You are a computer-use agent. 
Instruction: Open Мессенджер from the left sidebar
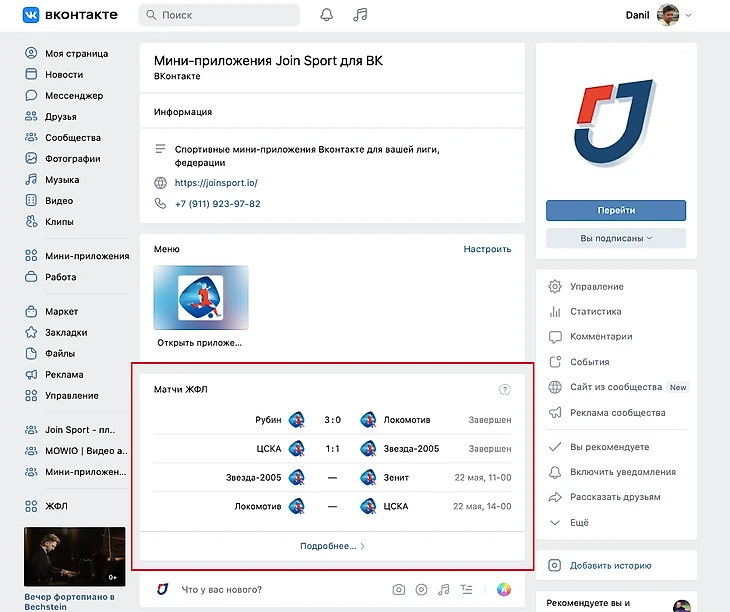[x=73, y=96]
